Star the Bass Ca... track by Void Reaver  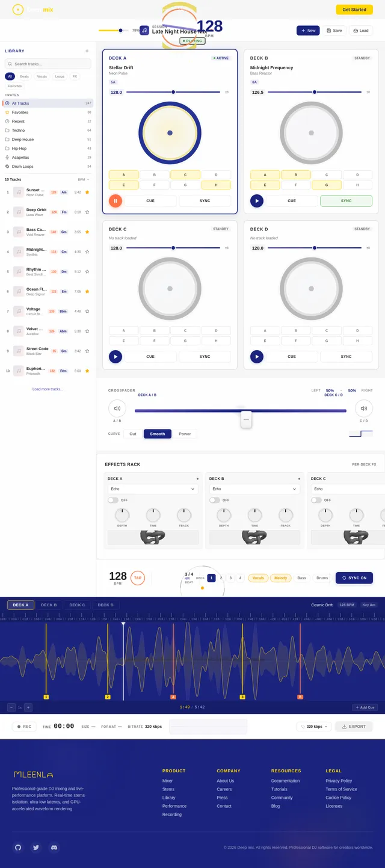[x=87, y=232]
